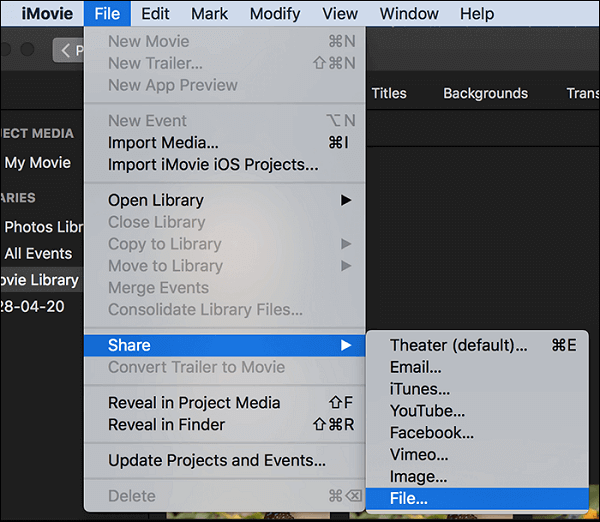600x522 pixels.
Task: Click Reveal in Project Media
Action: coord(194,403)
